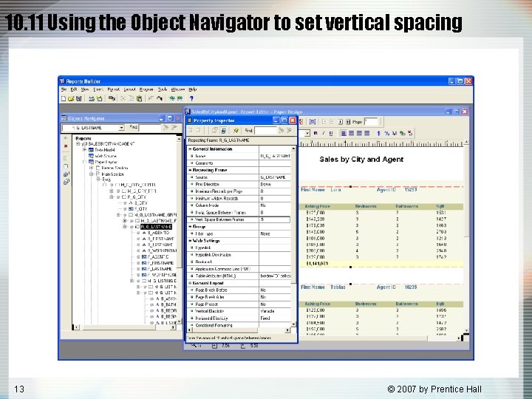This screenshot has height=399, width=532.
Task: Click the Currency dollar format icon
Action: click(x=379, y=133)
